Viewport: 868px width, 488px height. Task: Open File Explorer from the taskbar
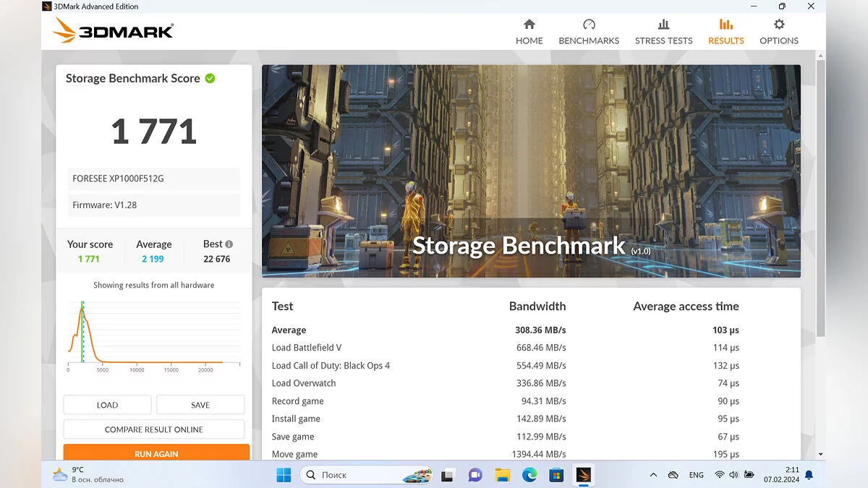point(503,475)
